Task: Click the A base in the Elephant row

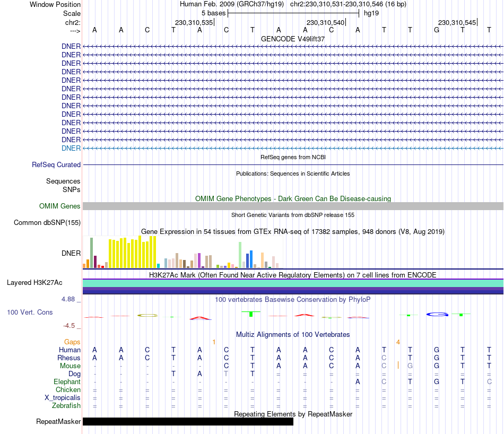Action: tap(358, 381)
